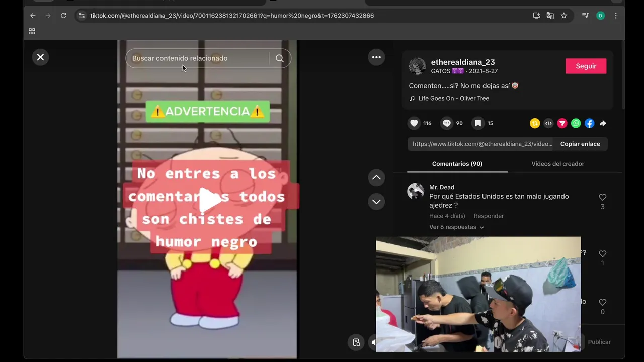Follow etherealdiana_23 with Seguir button
The image size is (644, 362).
[x=586, y=66]
